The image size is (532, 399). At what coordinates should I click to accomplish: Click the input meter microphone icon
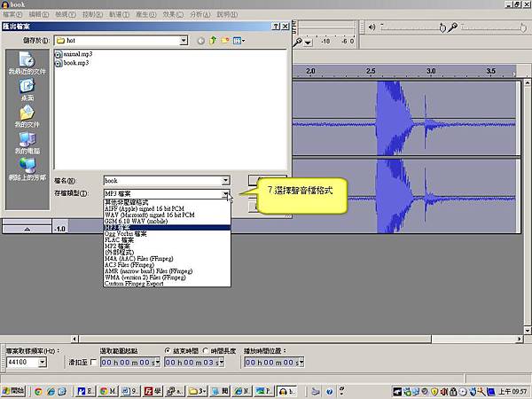(298, 42)
